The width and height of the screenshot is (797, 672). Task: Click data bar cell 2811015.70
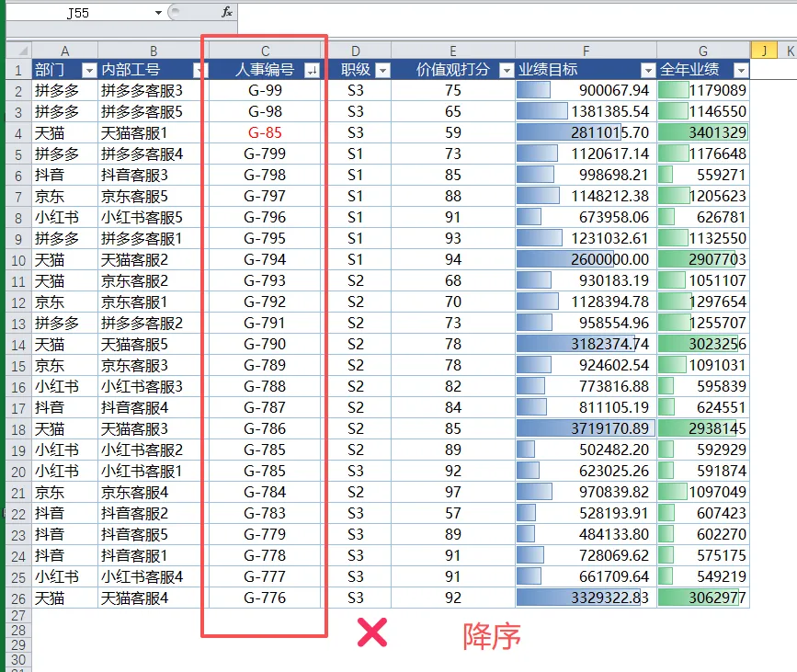586,132
